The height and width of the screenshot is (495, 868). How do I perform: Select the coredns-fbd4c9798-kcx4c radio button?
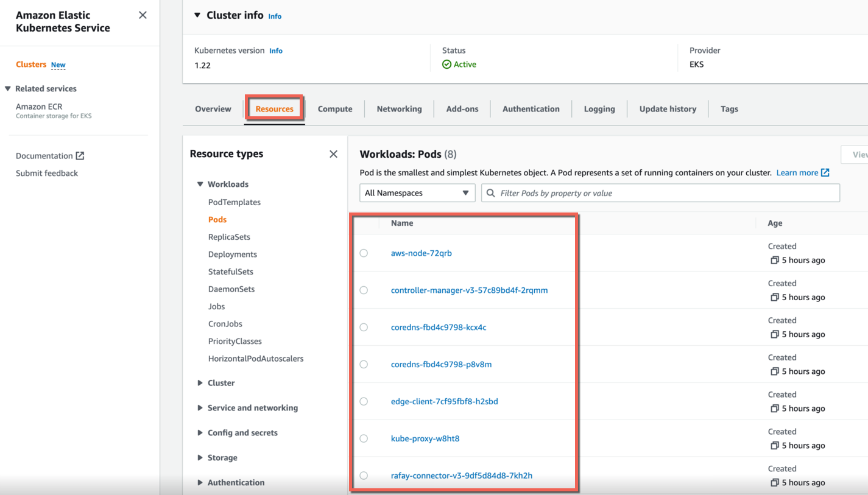[364, 328]
